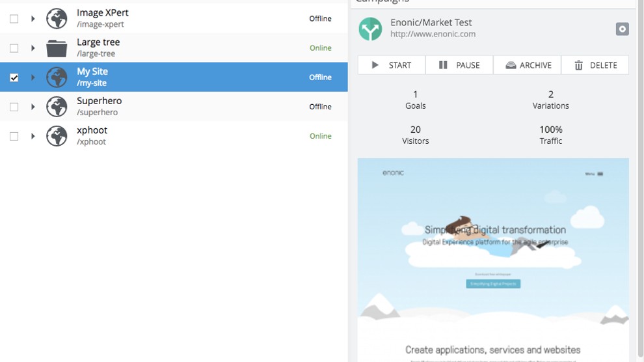644x362 pixels.
Task: Select the xphoot row name
Action: point(92,130)
